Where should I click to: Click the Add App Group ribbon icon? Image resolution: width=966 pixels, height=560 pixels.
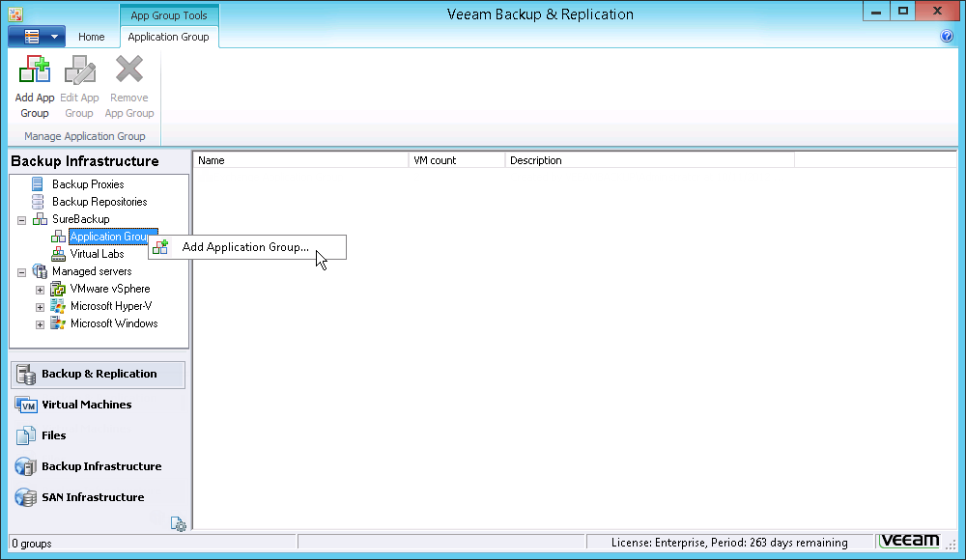[x=35, y=71]
